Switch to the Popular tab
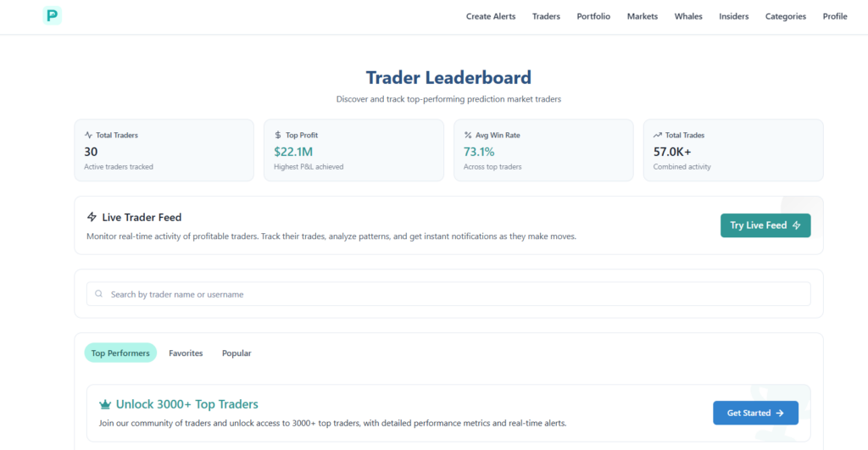 236,353
